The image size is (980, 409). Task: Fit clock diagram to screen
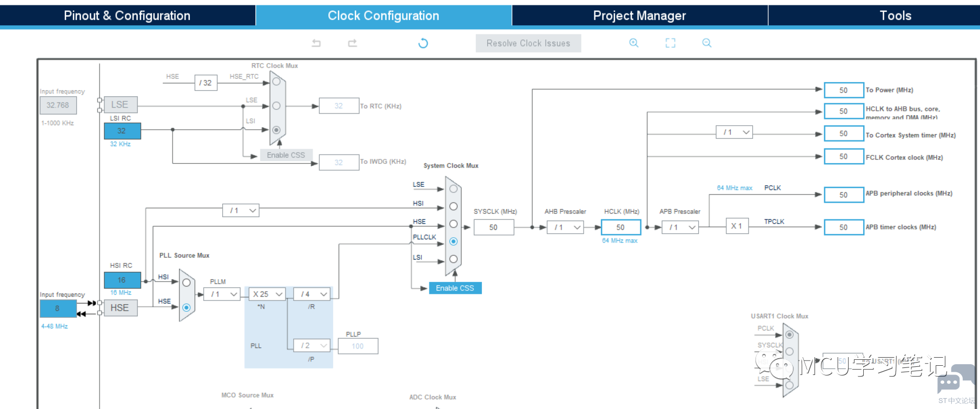click(x=671, y=43)
